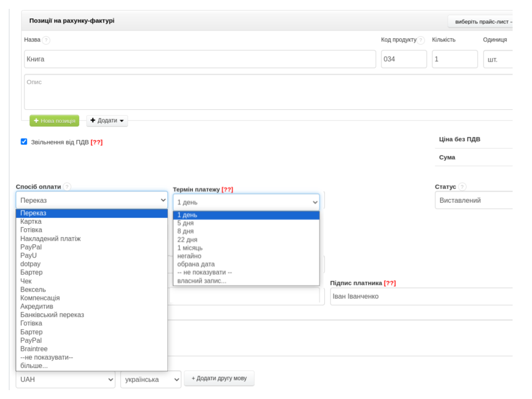The image size is (532, 399).
Task: Expand the українська language dropdown
Action: [151, 380]
